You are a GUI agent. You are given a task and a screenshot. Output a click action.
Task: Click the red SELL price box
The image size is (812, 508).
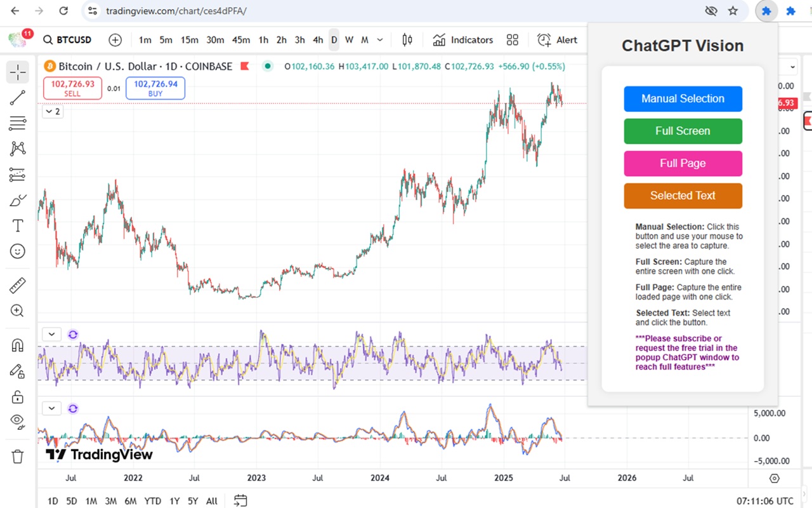(72, 88)
